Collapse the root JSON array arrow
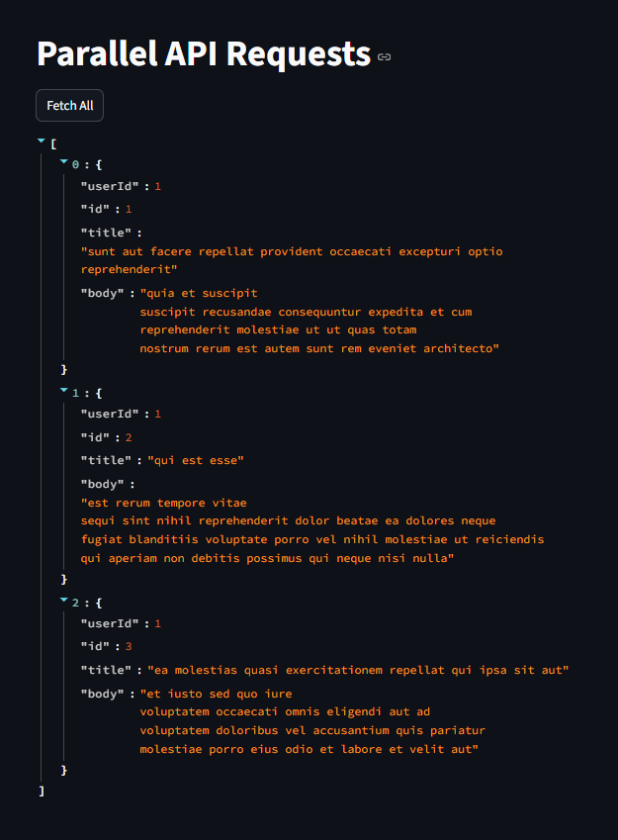Viewport: 618px width, 840px height. (42, 140)
